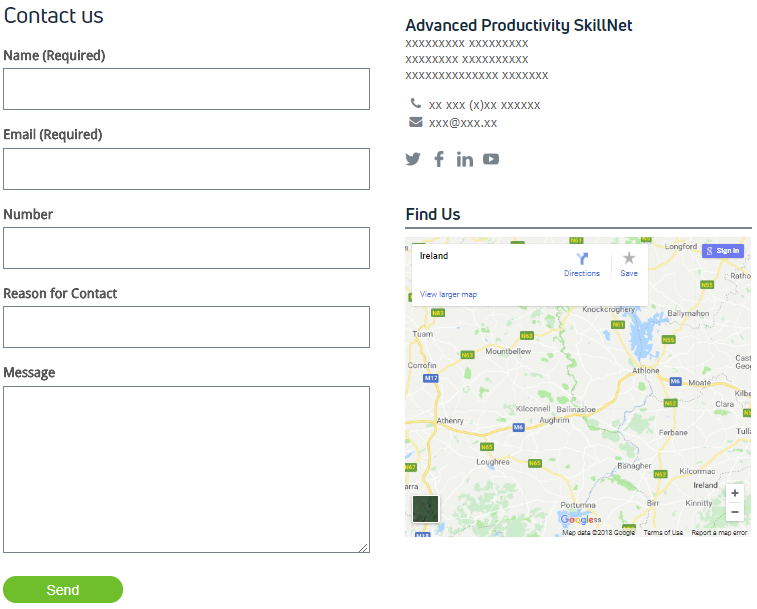757x609 pixels.
Task: Zoom out the map with minus button
Action: tap(735, 512)
